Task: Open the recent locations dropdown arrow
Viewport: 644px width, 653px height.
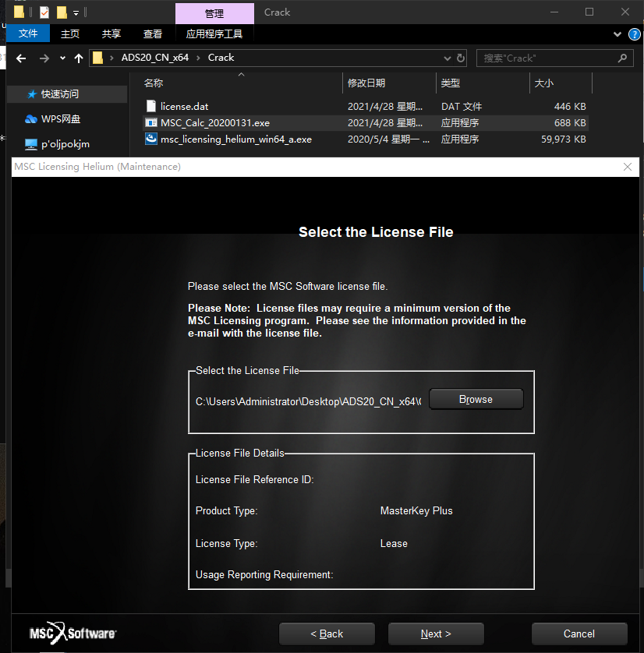Action: [x=62, y=58]
